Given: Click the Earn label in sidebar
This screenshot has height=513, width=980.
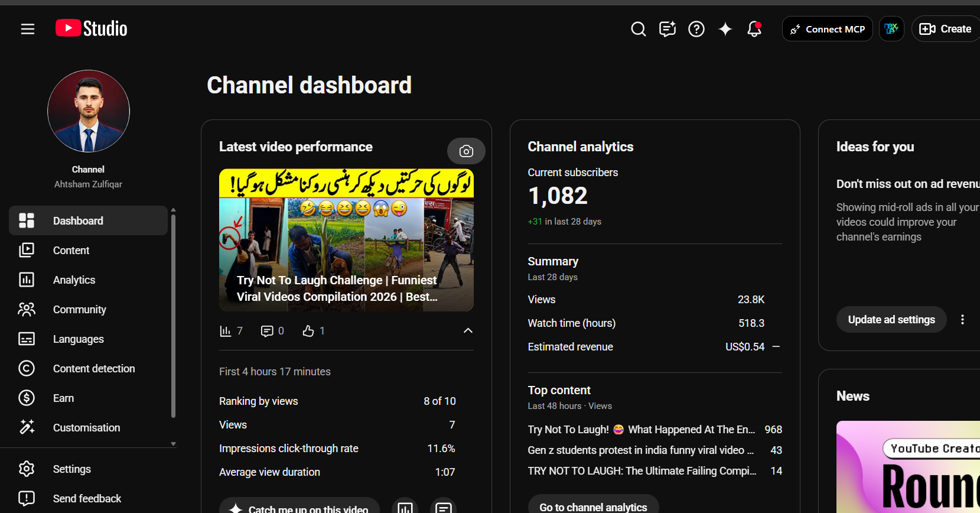Looking at the screenshot, I should pos(63,398).
